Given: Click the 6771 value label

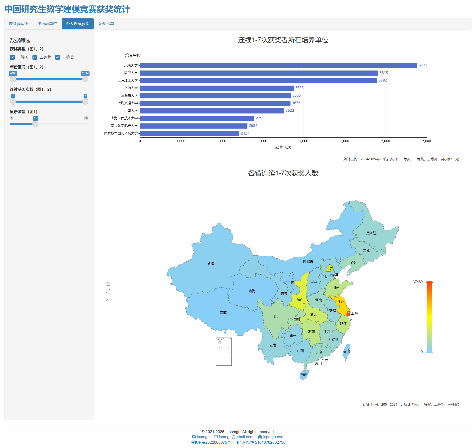Looking at the screenshot, I should (423, 65).
